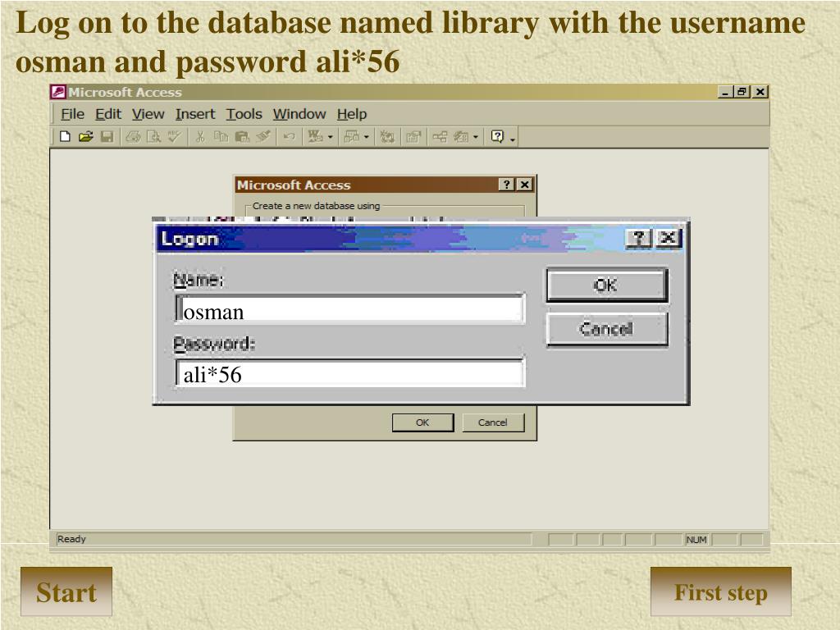
Task: Click the Paste clipboard icon
Action: point(242,137)
